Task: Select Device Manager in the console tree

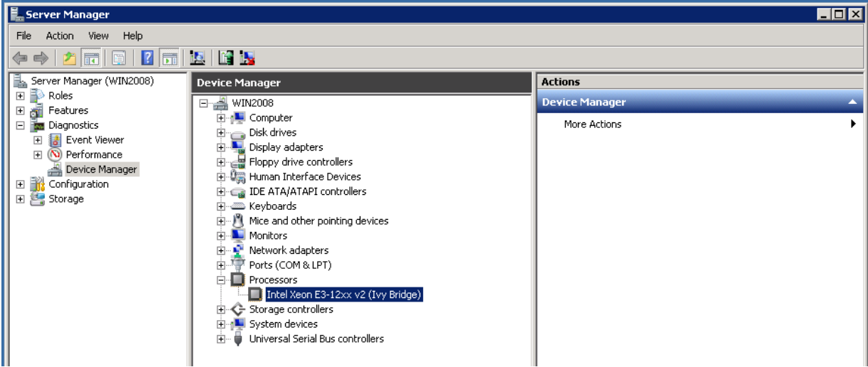Action: [x=102, y=169]
